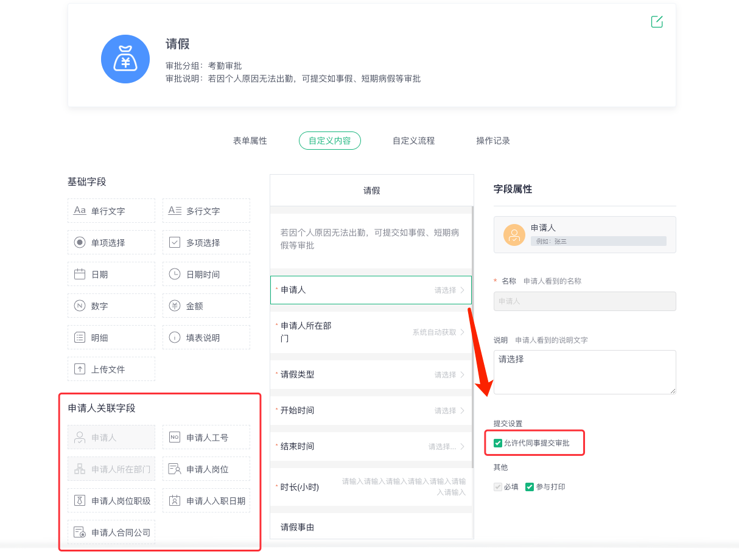Click the 日期 calendar icon

[80, 274]
